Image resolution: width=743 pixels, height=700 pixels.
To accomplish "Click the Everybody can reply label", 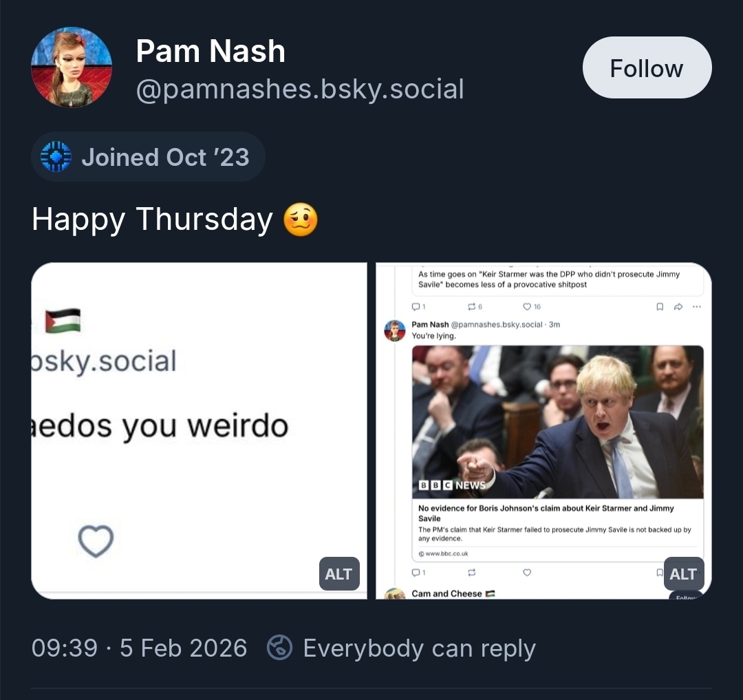I will pyautogui.click(x=419, y=648).
